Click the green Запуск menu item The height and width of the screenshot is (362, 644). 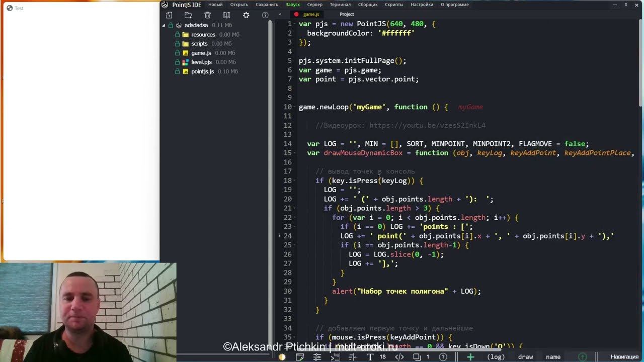coord(293,5)
